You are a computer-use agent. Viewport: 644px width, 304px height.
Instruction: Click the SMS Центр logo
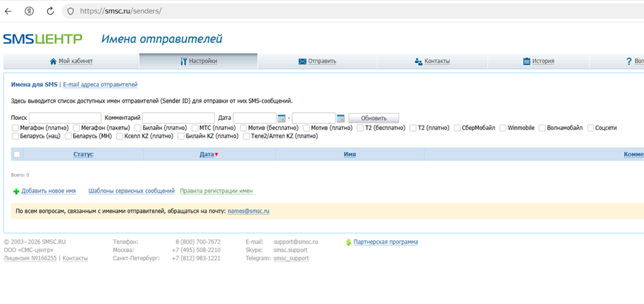tap(42, 39)
